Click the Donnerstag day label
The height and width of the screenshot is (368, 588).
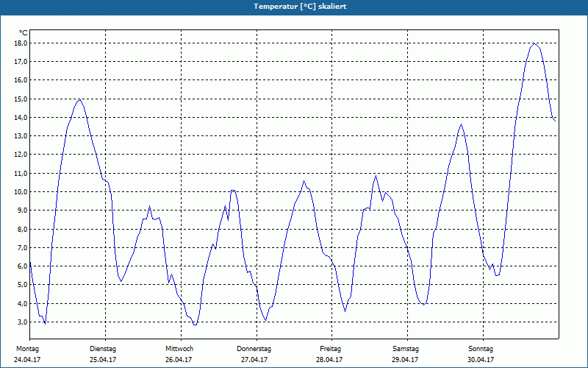click(x=254, y=349)
